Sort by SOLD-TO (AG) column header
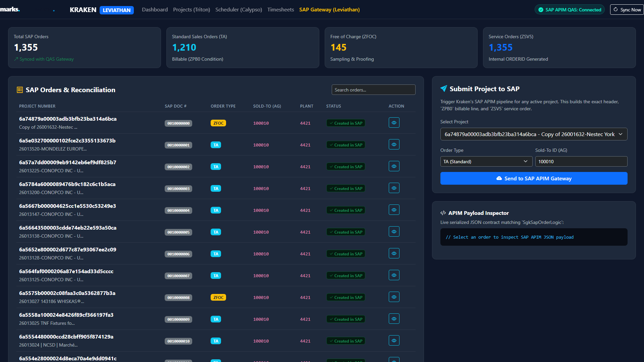Screen dimensions: 644x362 tap(267, 106)
